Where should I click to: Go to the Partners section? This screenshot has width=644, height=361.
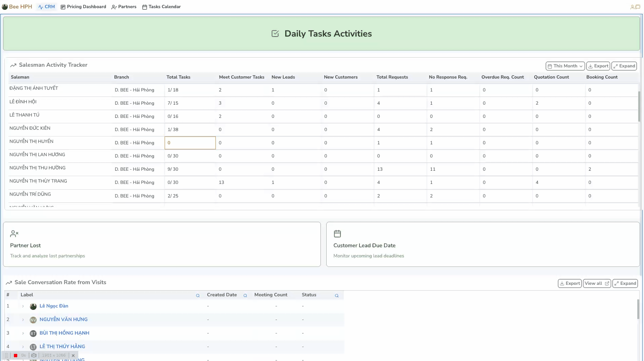click(x=124, y=6)
